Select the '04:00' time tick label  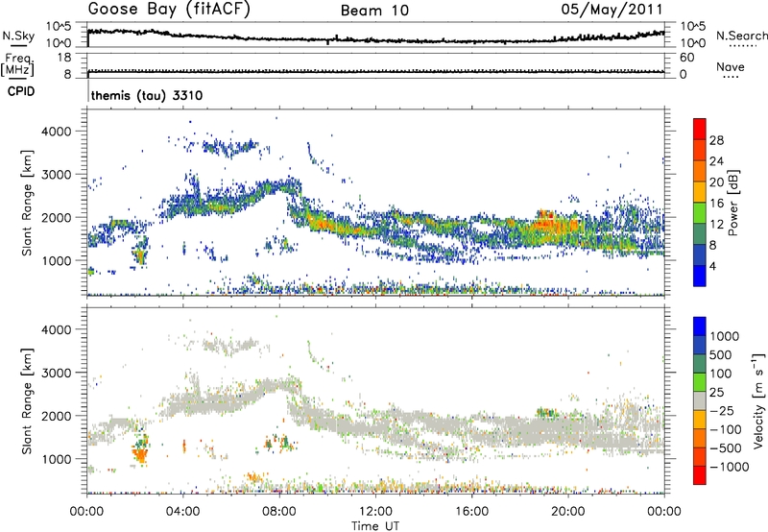[183, 512]
